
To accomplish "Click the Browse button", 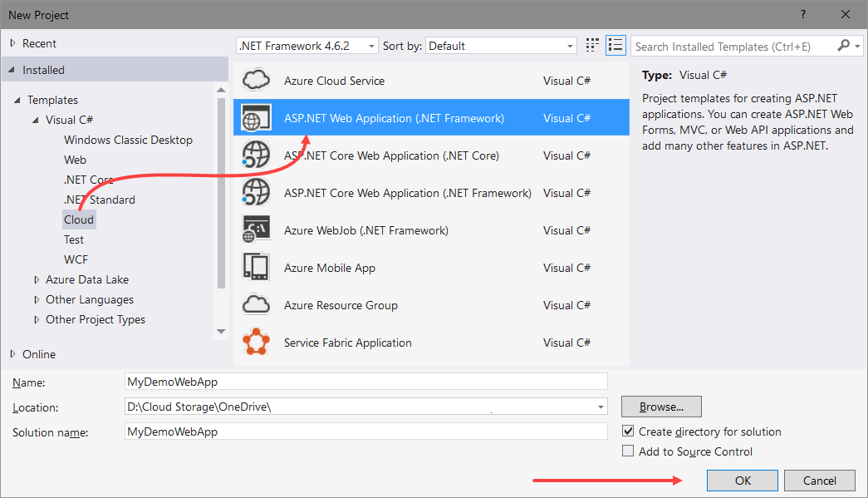I will 661,407.
